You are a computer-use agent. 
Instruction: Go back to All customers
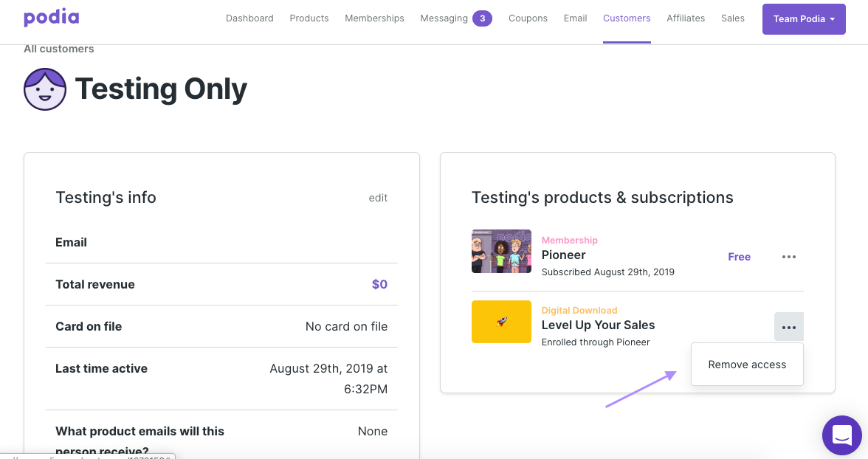pyautogui.click(x=59, y=49)
